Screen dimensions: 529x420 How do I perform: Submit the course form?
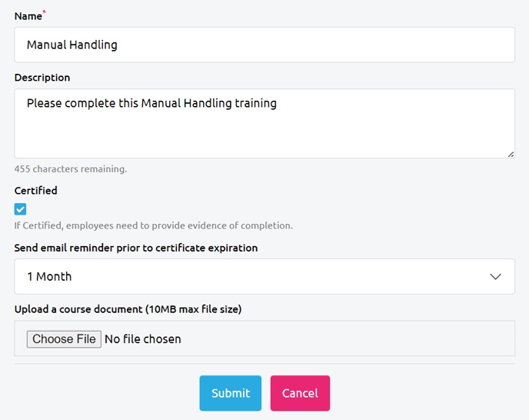click(230, 393)
